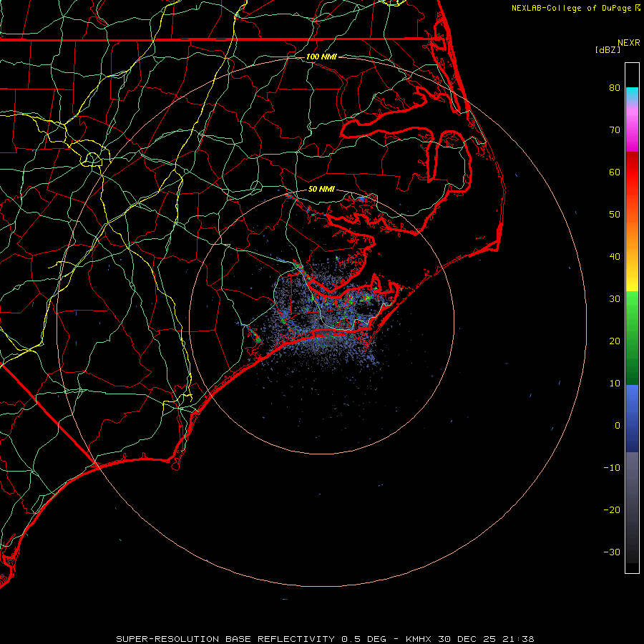Open the NEXLAB-College of DuPage credit text
The height and width of the screenshot is (644, 644).
[x=575, y=8]
